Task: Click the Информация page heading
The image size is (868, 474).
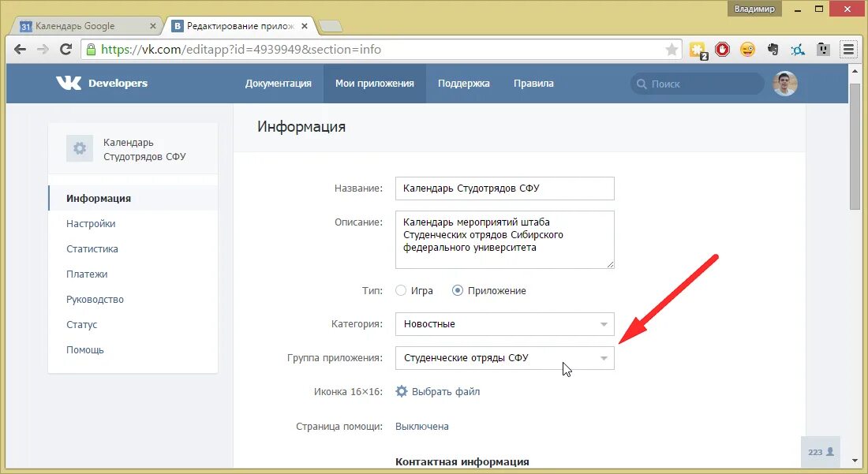Action: click(301, 127)
